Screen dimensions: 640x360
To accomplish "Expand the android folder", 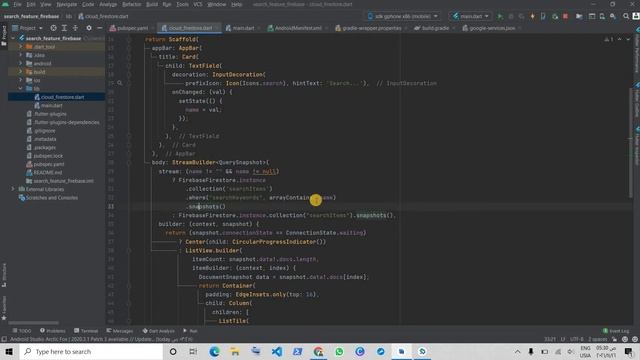I will (20, 63).
